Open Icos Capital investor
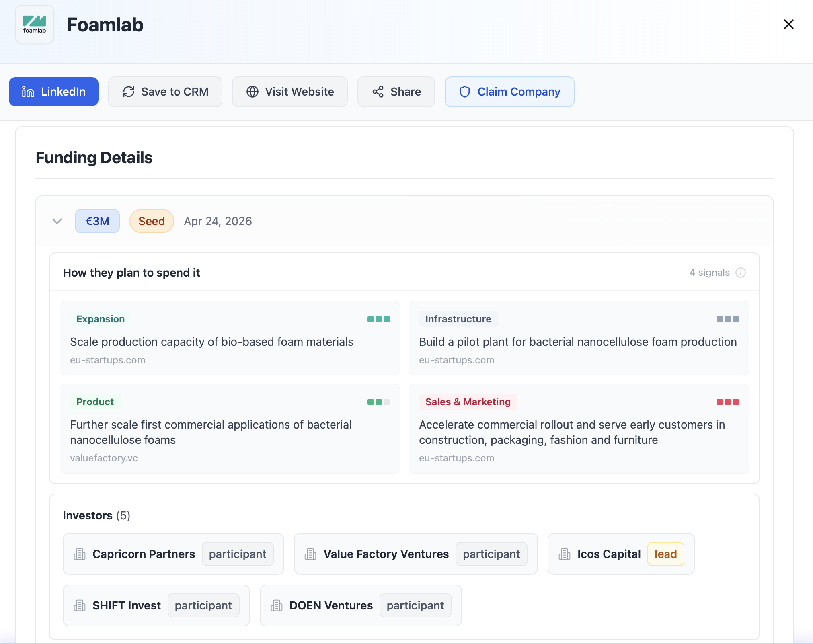This screenshot has width=813, height=644. (x=609, y=554)
